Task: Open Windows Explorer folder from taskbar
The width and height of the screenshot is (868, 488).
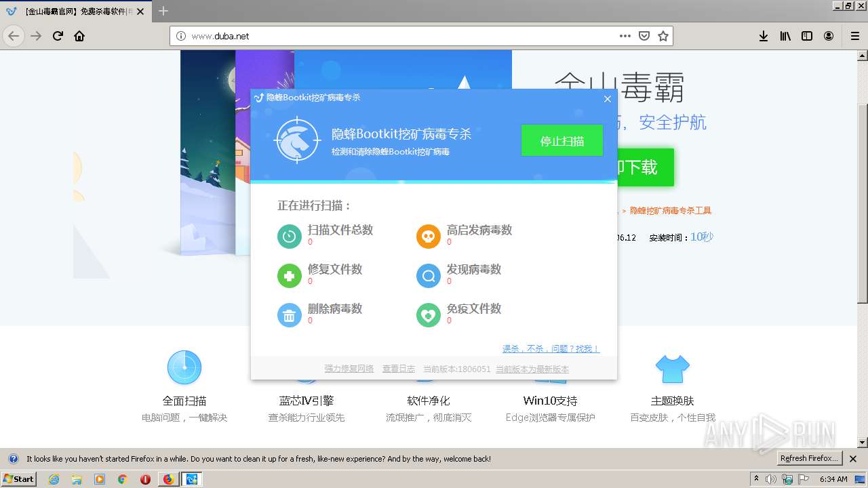Action: point(77,479)
